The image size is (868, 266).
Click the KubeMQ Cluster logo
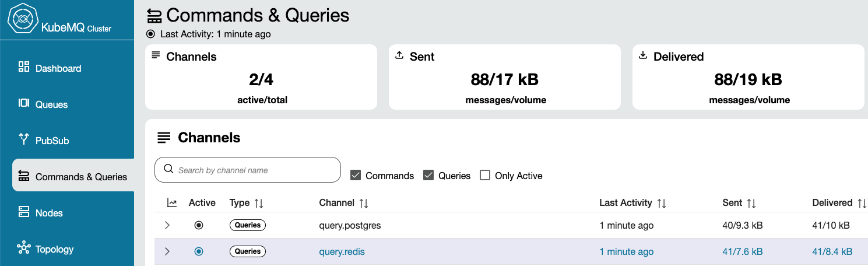pyautogui.click(x=22, y=20)
